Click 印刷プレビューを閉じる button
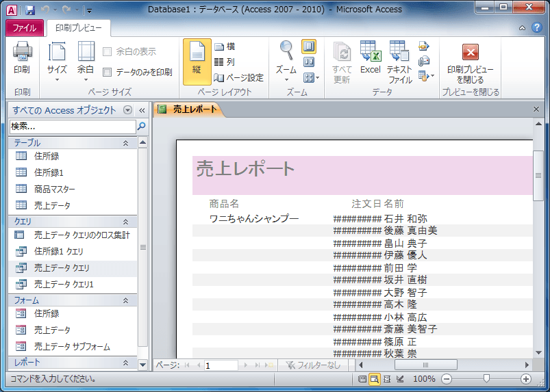The width and height of the screenshot is (550, 392). point(470,64)
